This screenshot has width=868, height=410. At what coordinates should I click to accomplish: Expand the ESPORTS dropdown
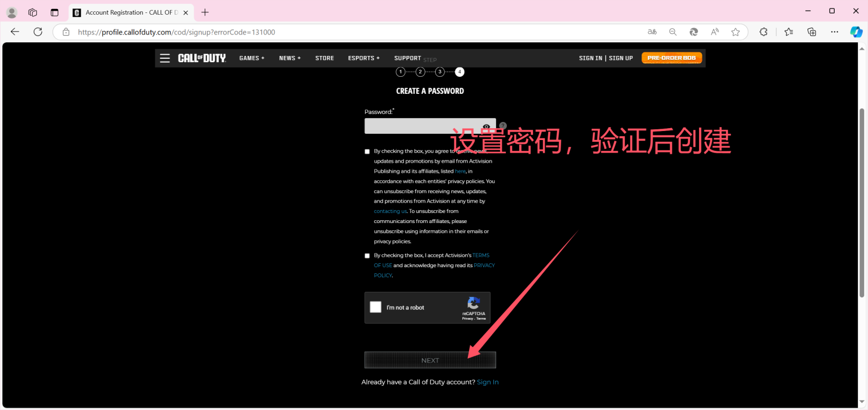[x=363, y=58]
